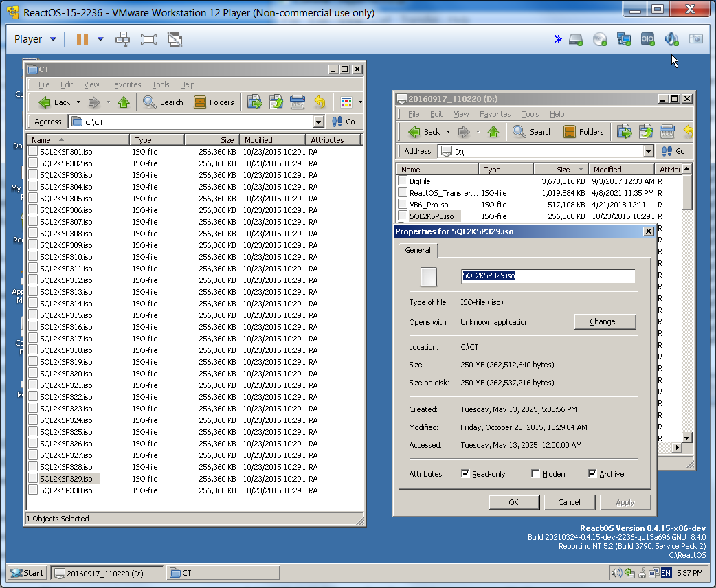Switch to the CT taskbar button
The image size is (716, 588).
[223, 573]
